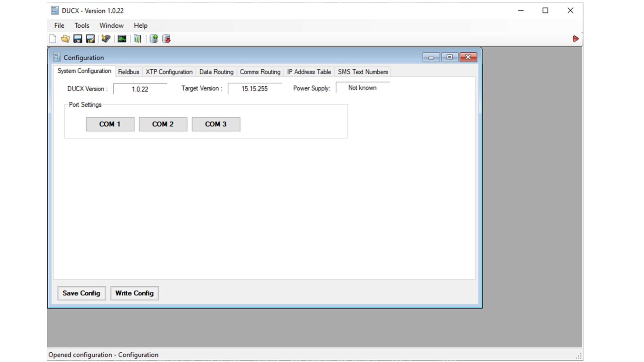Click the bar chart map icon
The image size is (644, 362).
pyautogui.click(x=137, y=39)
